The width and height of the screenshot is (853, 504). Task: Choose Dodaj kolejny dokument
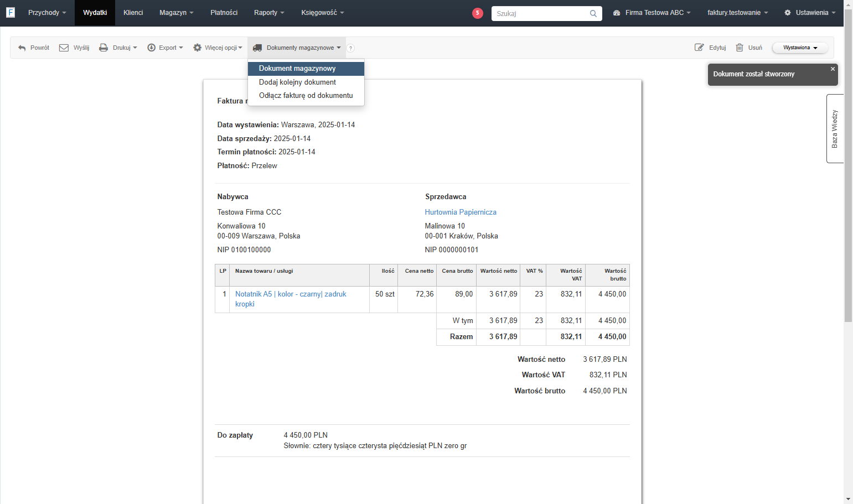pos(306,82)
